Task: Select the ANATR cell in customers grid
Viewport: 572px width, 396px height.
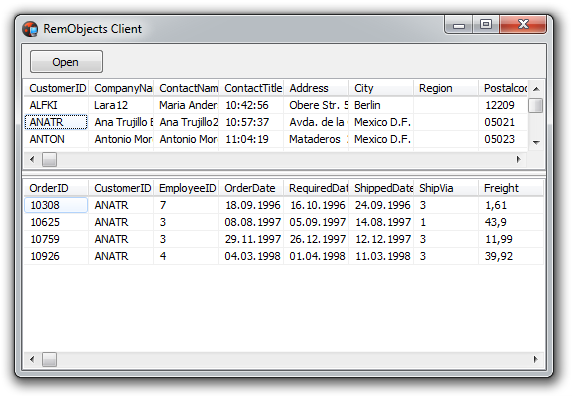Action: pos(56,122)
